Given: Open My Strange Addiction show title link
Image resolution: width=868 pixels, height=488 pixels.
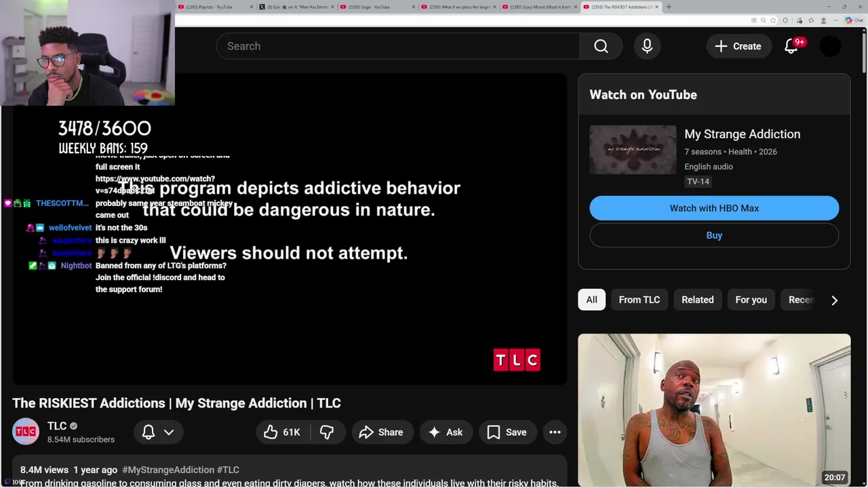Looking at the screenshot, I should pyautogui.click(x=742, y=134).
